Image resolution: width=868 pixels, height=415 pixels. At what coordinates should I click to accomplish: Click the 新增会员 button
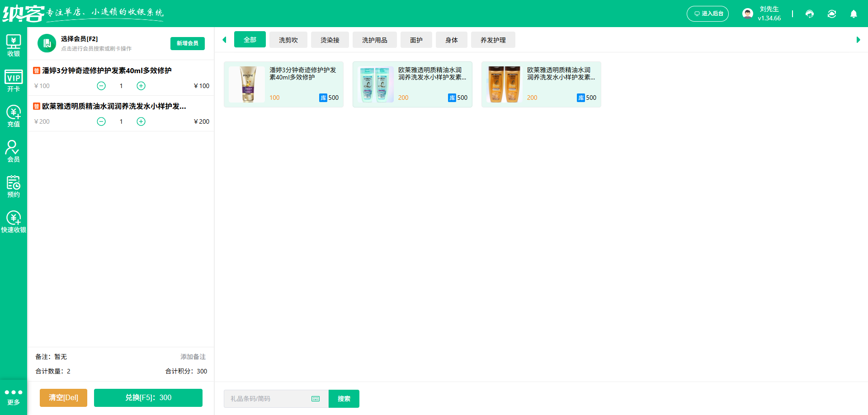click(x=188, y=43)
